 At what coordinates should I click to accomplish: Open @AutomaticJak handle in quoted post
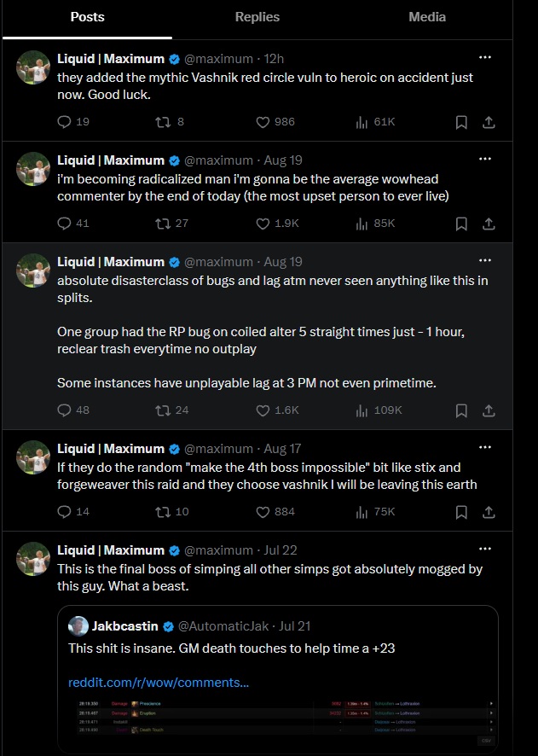[x=223, y=626]
